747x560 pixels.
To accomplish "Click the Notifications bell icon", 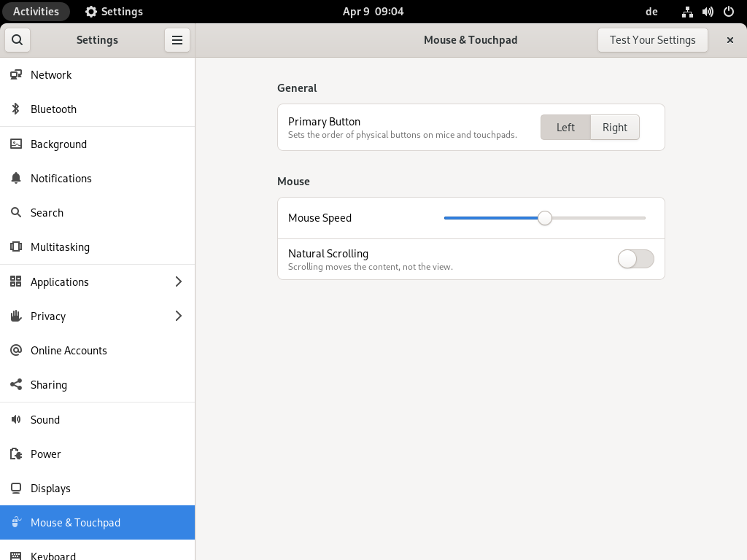I will click(x=16, y=179).
